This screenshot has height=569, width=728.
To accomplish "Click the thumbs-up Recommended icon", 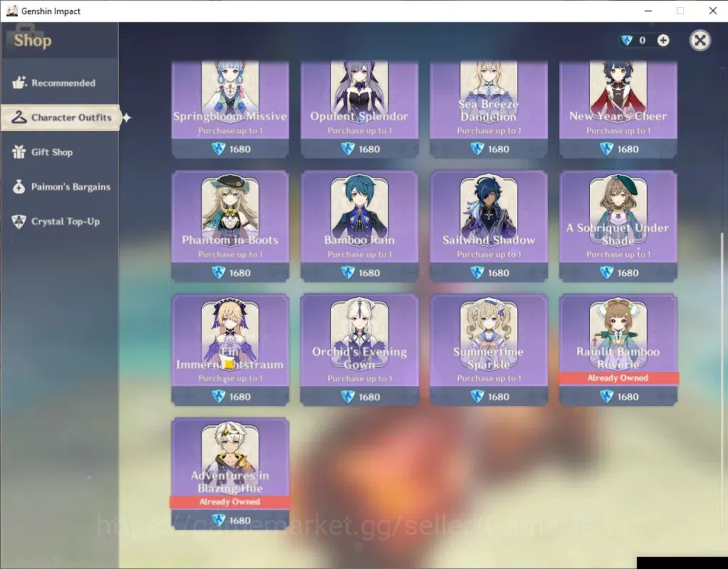I will coord(19,83).
